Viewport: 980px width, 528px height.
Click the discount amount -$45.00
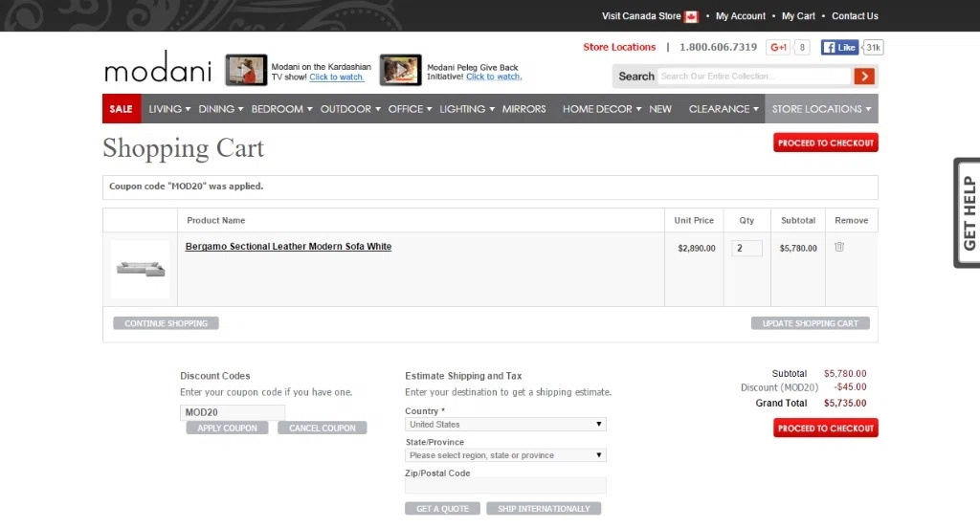pyautogui.click(x=850, y=386)
